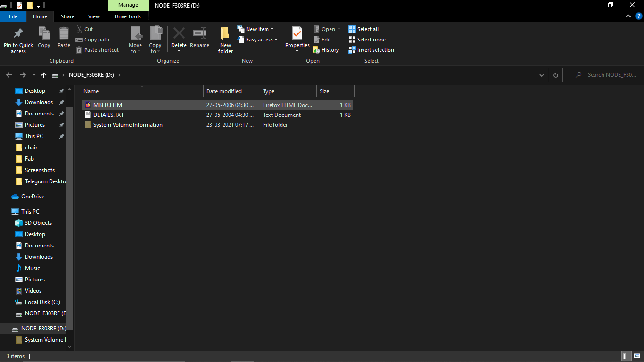Click Select all in ribbon
This screenshot has height=362, width=644.
coord(363,29)
